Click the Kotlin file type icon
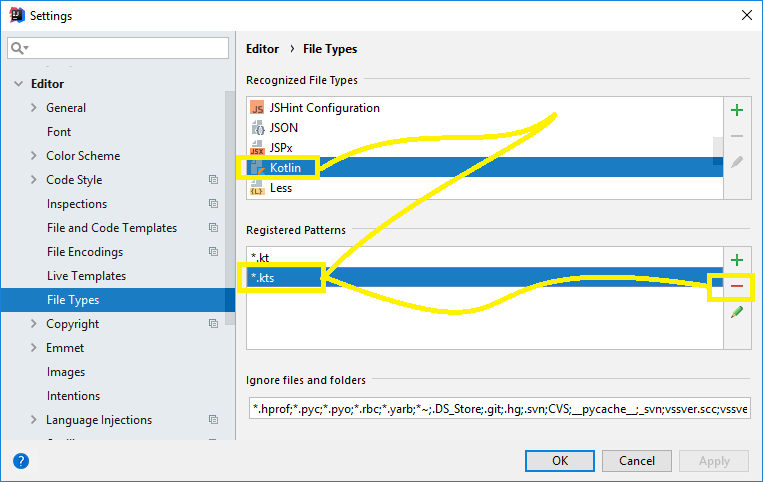The height and width of the screenshot is (482, 763). pyautogui.click(x=257, y=168)
